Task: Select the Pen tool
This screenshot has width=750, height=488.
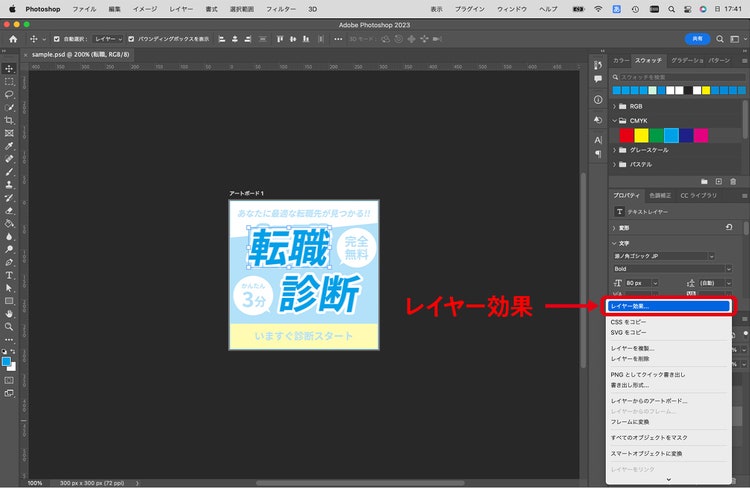Action: pos(9,262)
